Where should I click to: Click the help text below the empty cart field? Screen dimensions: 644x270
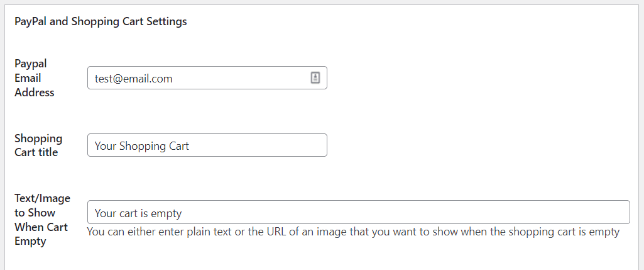point(353,232)
